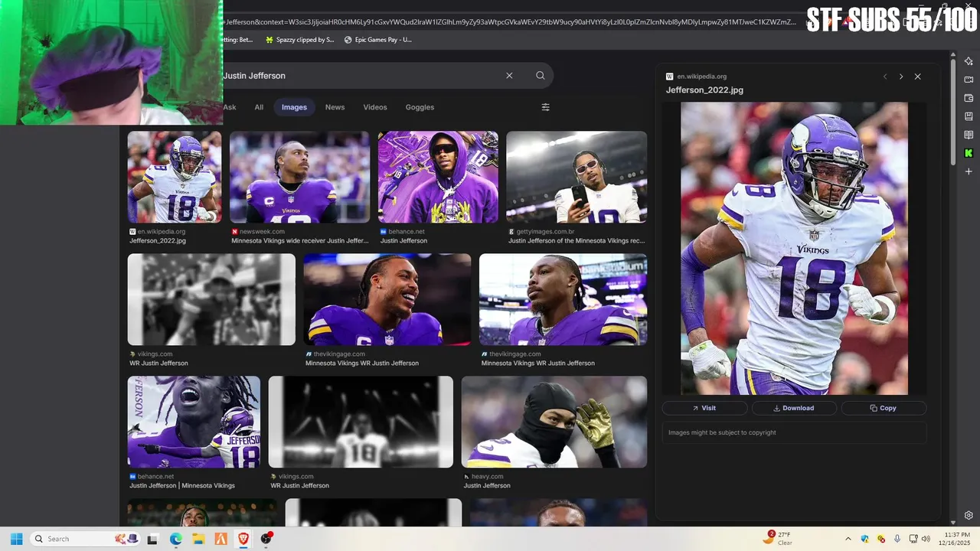Open Epic Games Pay bookmark
Screen dimensions: 980x551
click(x=378, y=40)
